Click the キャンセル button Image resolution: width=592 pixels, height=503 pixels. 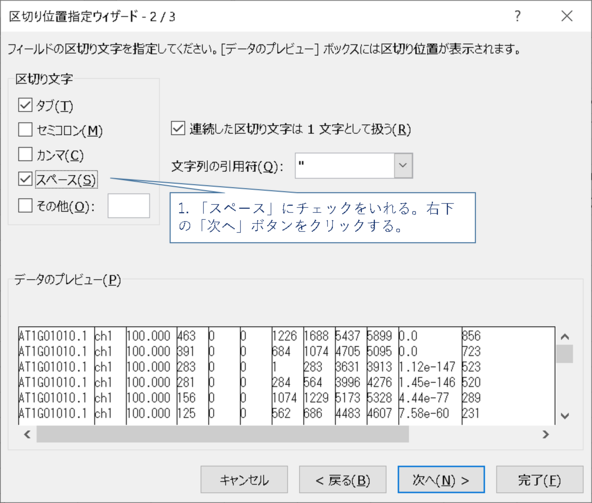tap(244, 480)
